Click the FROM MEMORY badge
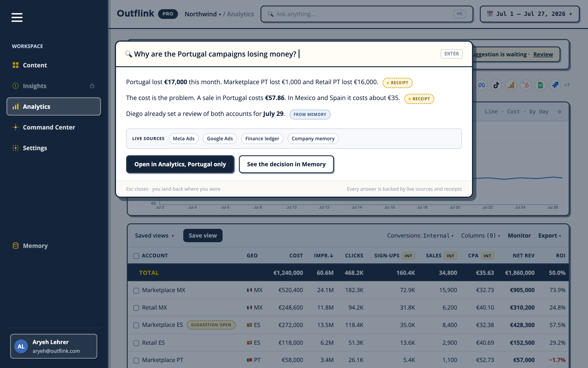Screen dimensions: 588x368 (x=310, y=114)
